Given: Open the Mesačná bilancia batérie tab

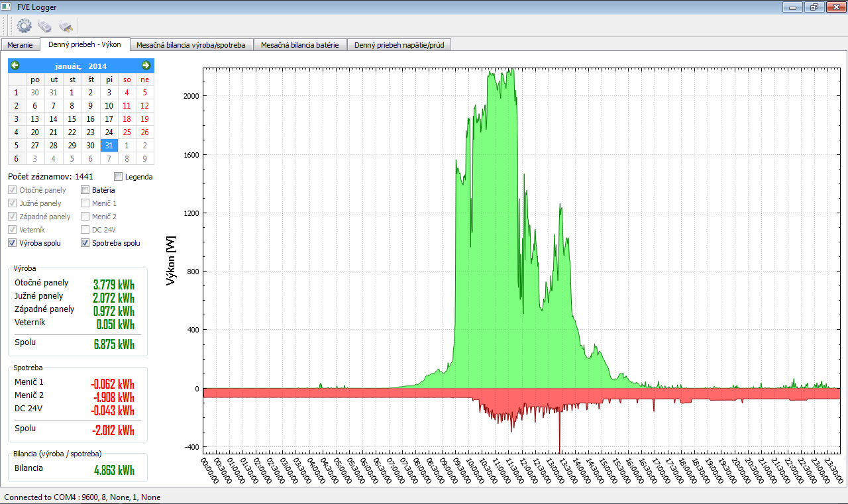Looking at the screenshot, I should click(x=299, y=45).
